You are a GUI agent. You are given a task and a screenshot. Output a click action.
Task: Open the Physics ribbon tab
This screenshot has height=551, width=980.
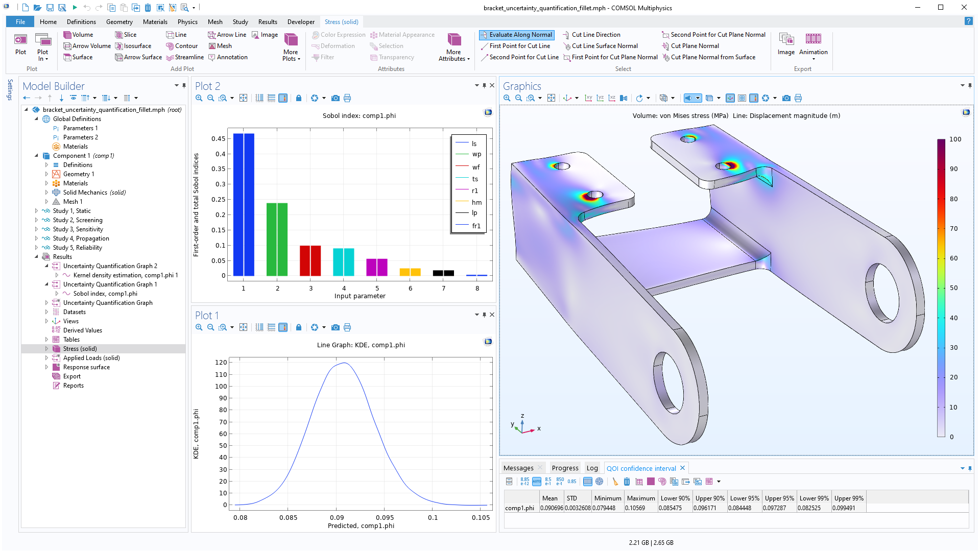(187, 22)
